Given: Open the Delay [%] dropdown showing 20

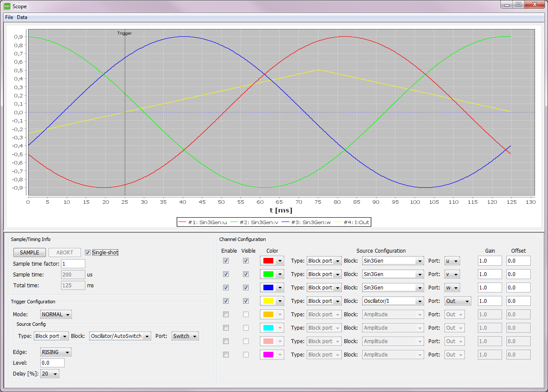Looking at the screenshot, I should (x=49, y=373).
